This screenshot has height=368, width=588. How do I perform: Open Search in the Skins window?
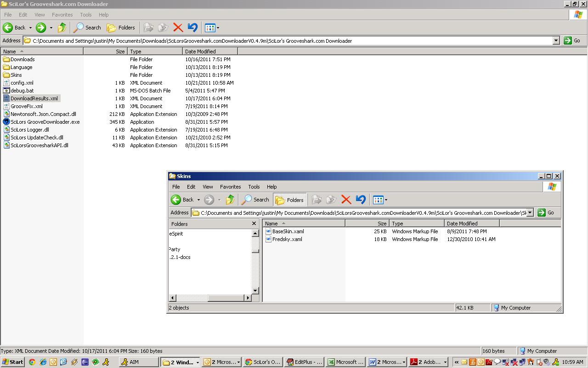255,200
